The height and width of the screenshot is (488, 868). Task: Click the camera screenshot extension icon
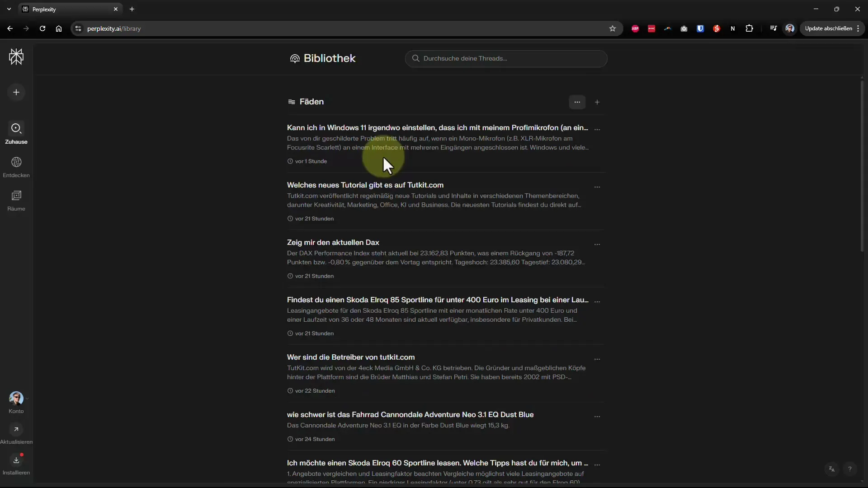click(684, 28)
